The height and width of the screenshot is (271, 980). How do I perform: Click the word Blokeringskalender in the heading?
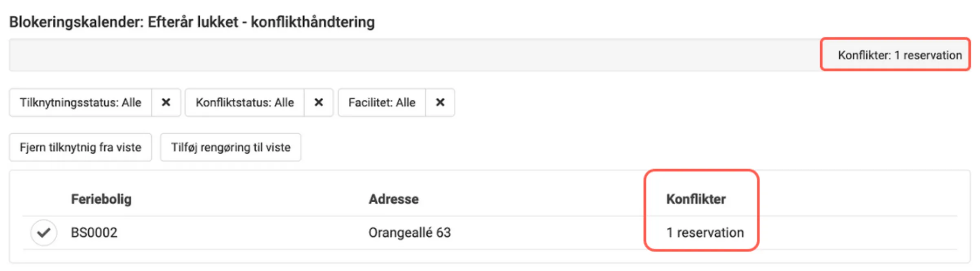point(76,22)
